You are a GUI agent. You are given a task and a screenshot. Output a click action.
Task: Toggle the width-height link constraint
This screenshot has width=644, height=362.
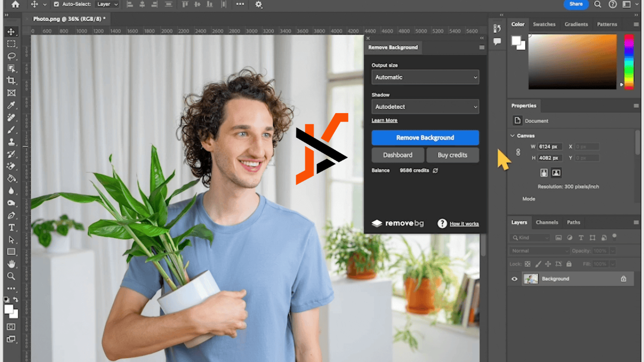click(x=518, y=152)
